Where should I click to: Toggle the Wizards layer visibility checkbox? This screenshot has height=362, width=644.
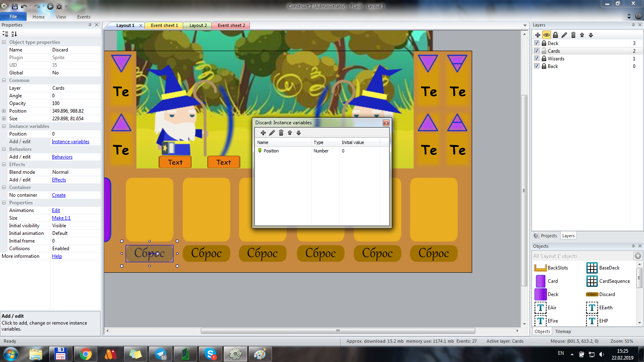537,58
